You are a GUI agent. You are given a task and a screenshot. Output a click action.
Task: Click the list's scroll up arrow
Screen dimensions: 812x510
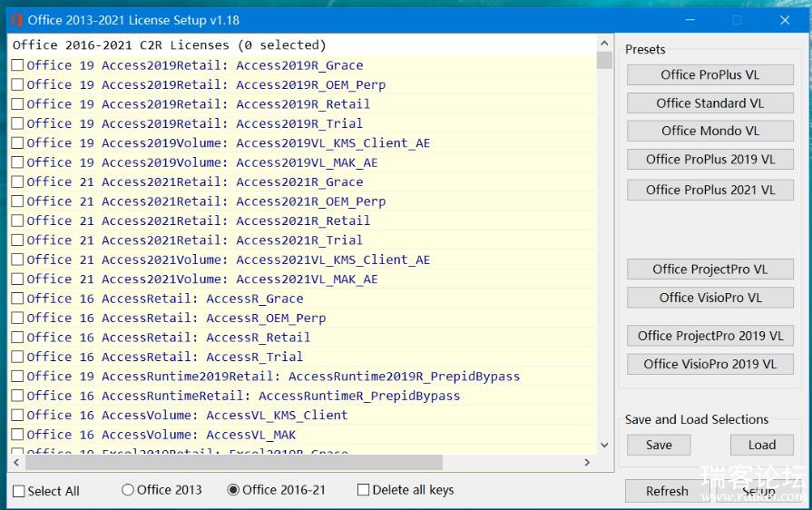604,43
